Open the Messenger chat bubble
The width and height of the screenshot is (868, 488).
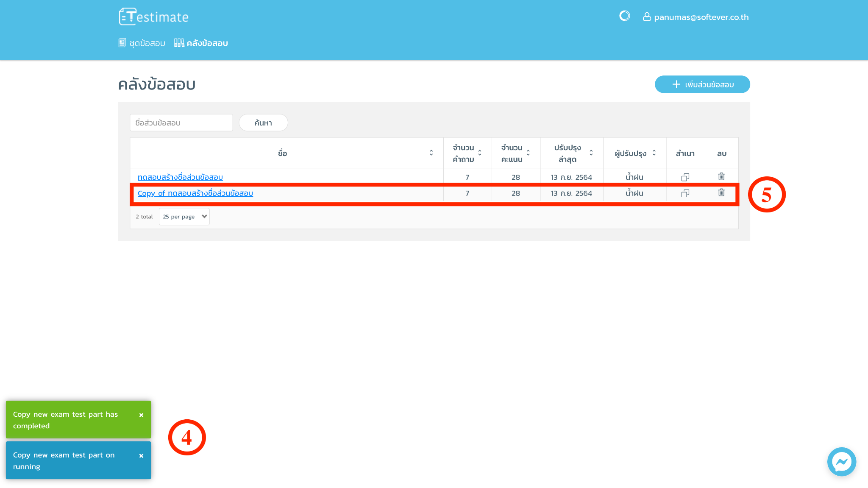[x=841, y=462]
